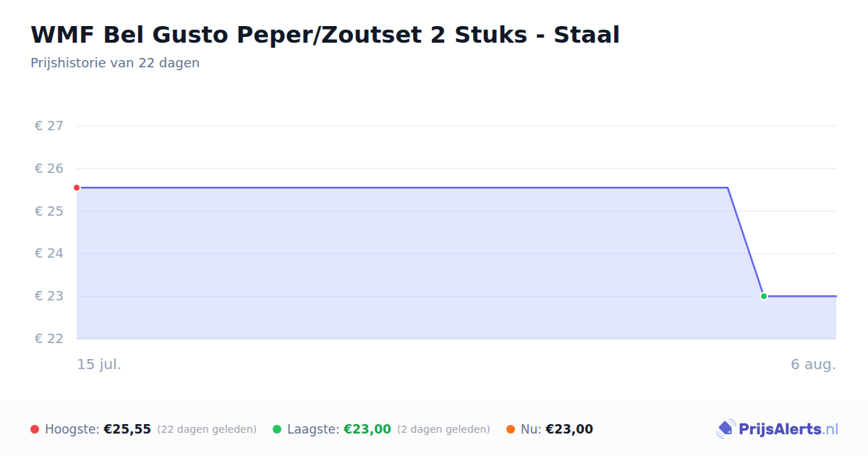Click the red Hoogste legend dot
The image size is (868, 456).
(35, 429)
